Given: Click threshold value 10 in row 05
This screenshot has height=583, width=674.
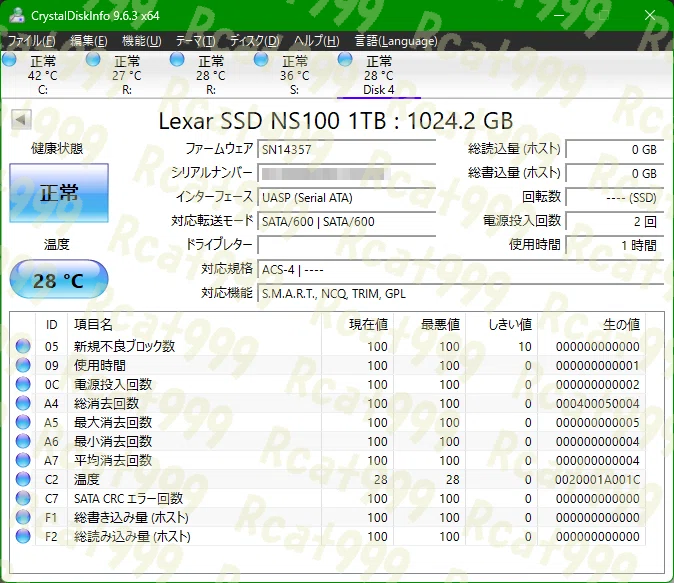Looking at the screenshot, I should pyautogui.click(x=524, y=347).
